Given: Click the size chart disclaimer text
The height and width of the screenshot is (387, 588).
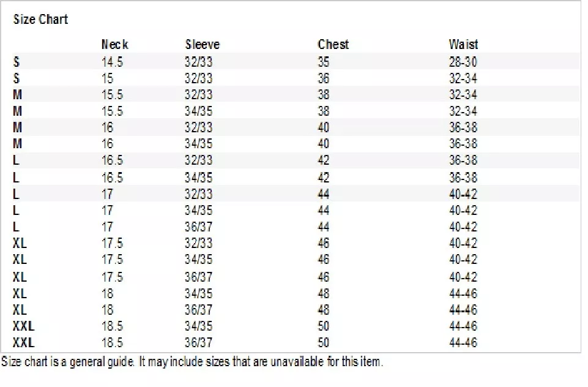Looking at the screenshot, I should click(192, 362).
